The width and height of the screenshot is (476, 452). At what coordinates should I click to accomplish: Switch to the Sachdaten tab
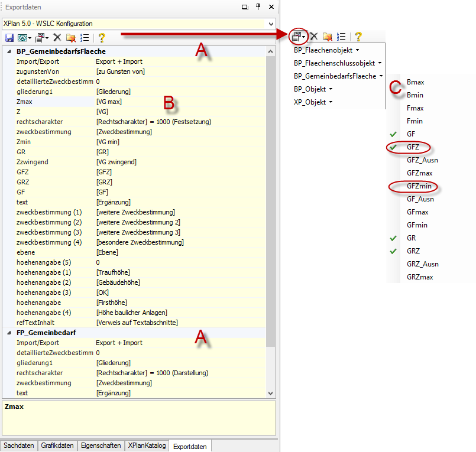click(19, 446)
